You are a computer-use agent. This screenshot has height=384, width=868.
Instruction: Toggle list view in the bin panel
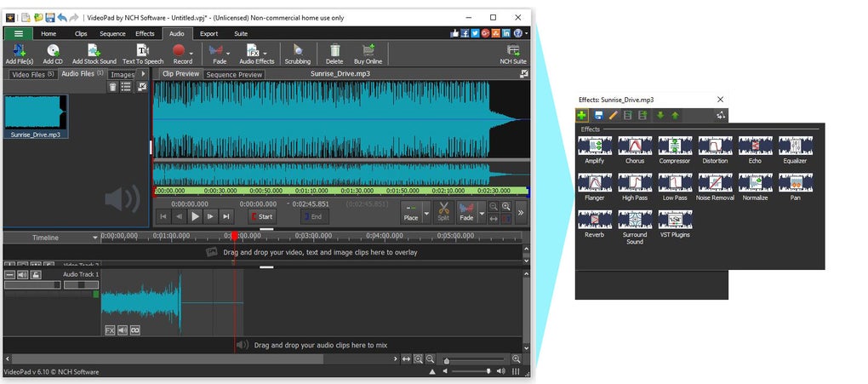pyautogui.click(x=126, y=87)
